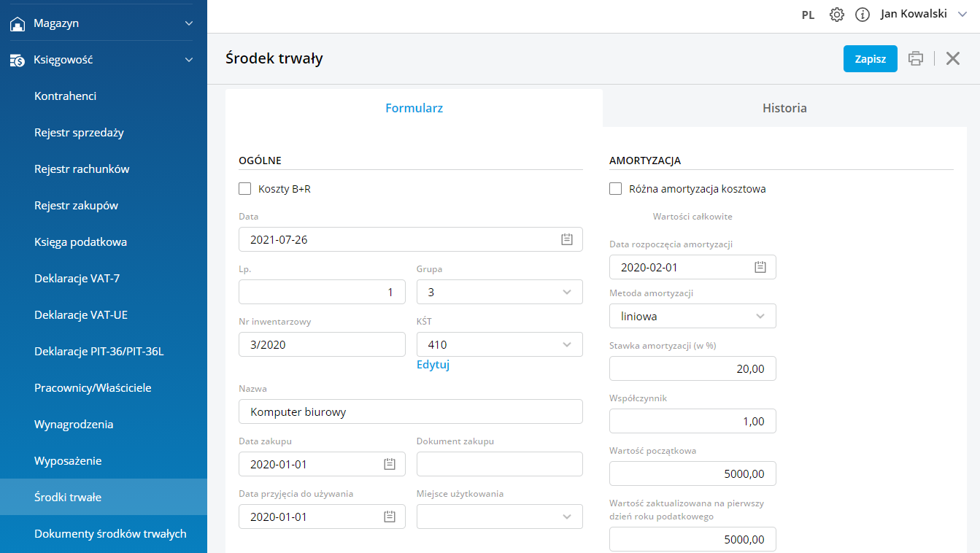Tick the Różna amortyzacja kosztowa checkbox
Viewport: 980px width, 553px height.
616,189
